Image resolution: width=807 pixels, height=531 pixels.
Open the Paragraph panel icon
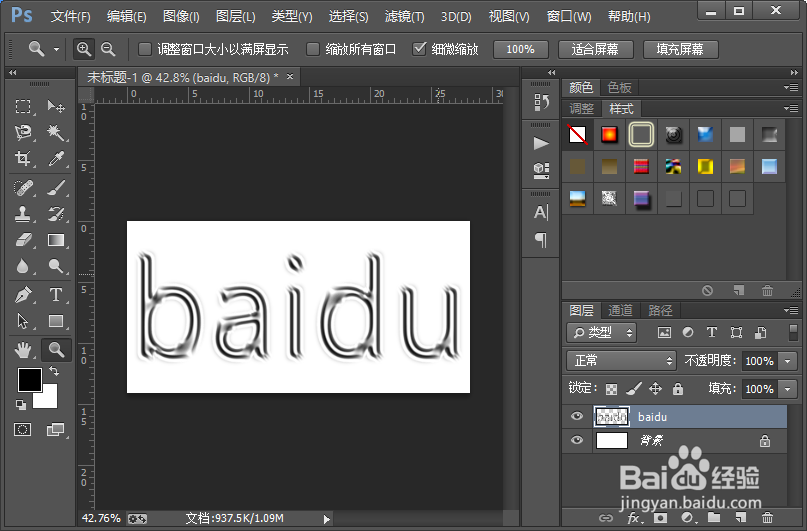tap(541, 239)
